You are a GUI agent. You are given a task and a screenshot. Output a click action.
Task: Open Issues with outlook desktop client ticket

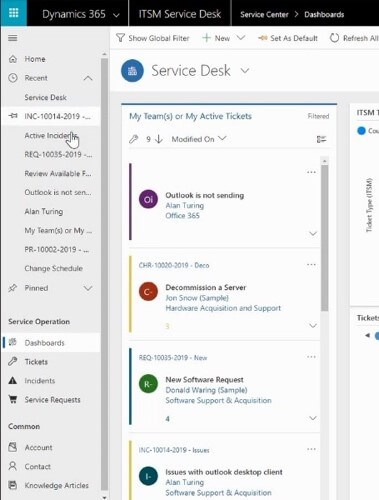click(224, 472)
